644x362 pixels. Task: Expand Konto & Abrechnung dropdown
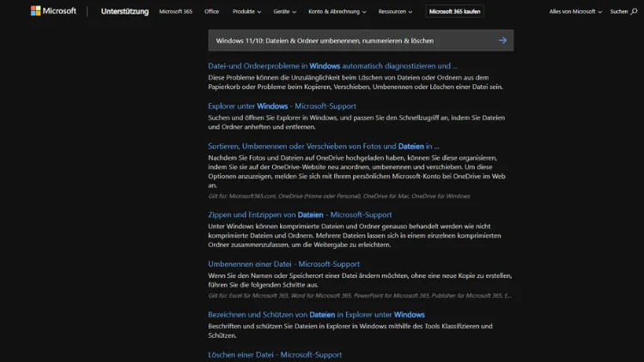tap(337, 11)
